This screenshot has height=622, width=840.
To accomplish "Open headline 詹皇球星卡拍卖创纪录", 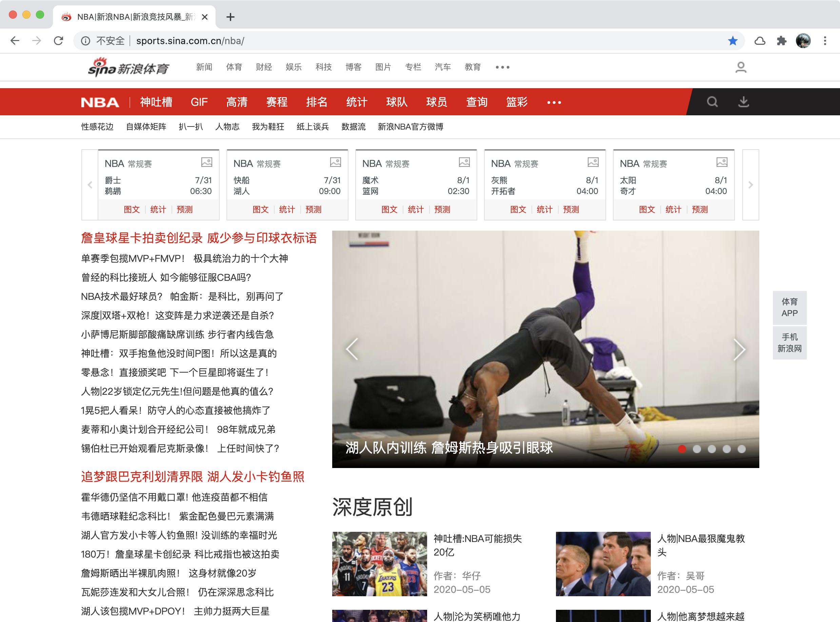I will click(x=142, y=238).
